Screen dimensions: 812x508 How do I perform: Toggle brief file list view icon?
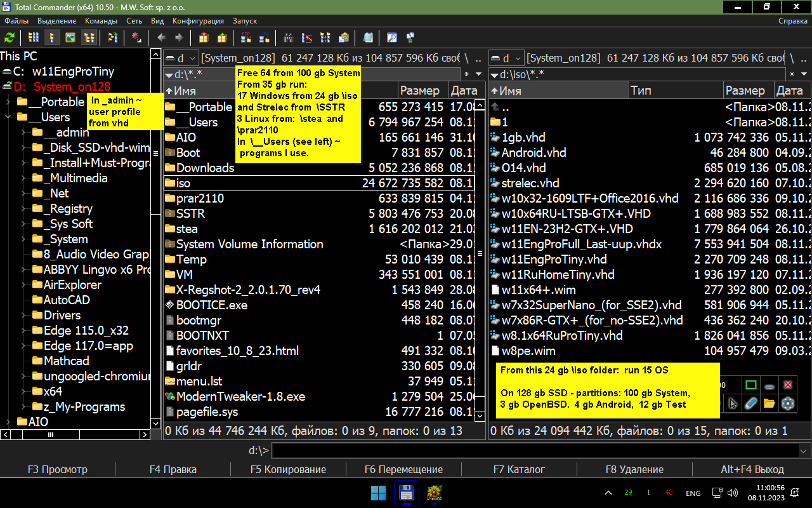pyautogui.click(x=34, y=37)
